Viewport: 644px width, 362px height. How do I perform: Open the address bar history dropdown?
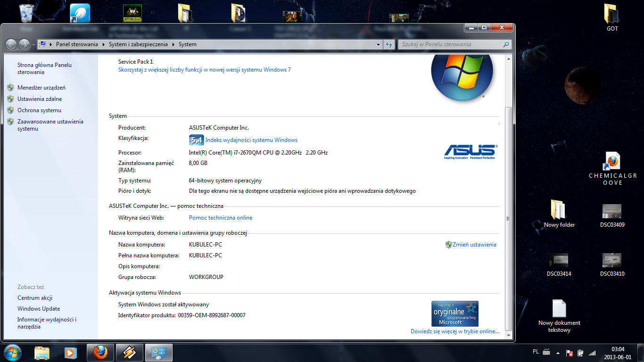pyautogui.click(x=378, y=44)
